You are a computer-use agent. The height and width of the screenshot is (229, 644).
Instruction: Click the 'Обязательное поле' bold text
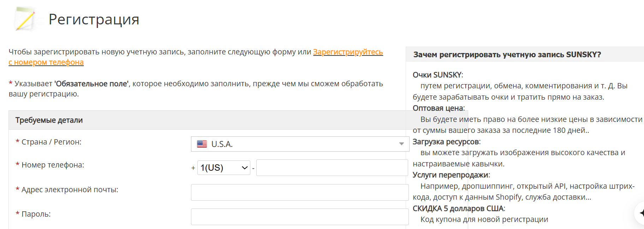click(92, 84)
